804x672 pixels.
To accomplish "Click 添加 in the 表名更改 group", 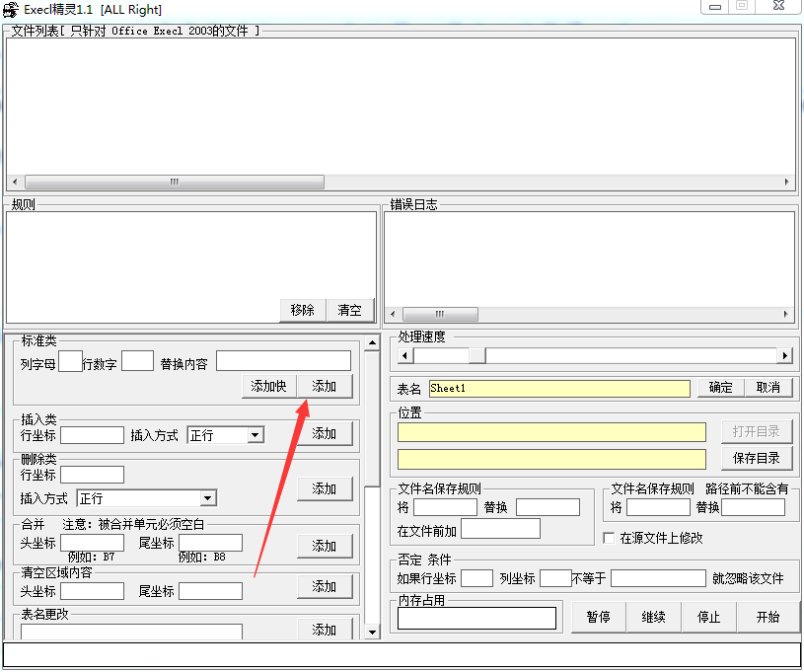I will (x=324, y=630).
